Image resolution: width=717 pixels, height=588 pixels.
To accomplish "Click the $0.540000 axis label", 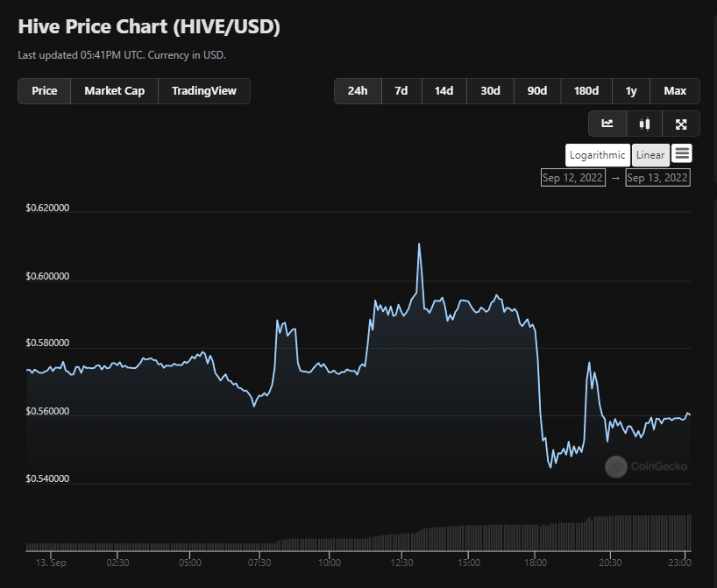I will coord(47,478).
